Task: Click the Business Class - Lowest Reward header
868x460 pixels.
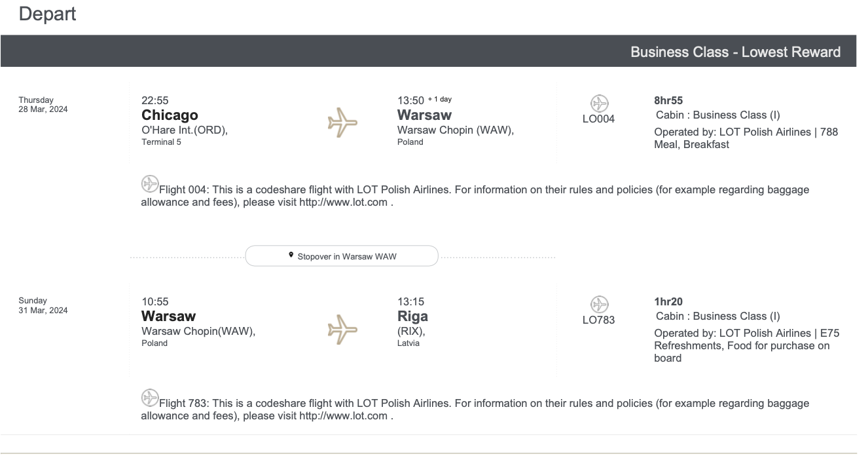Action: pos(735,52)
